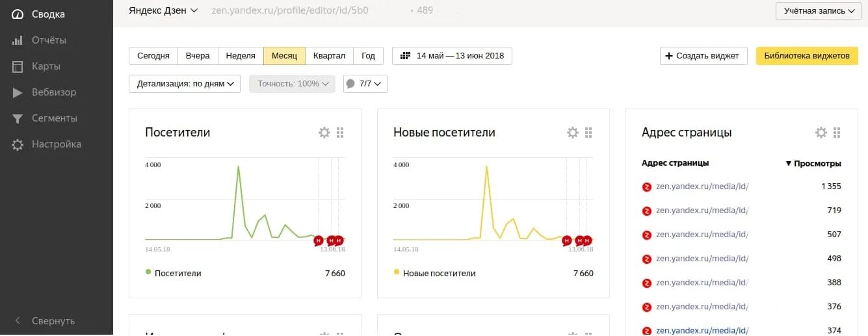Screen dimensions: 868x336
Task: Open page link with 719 views
Action: 702,211
